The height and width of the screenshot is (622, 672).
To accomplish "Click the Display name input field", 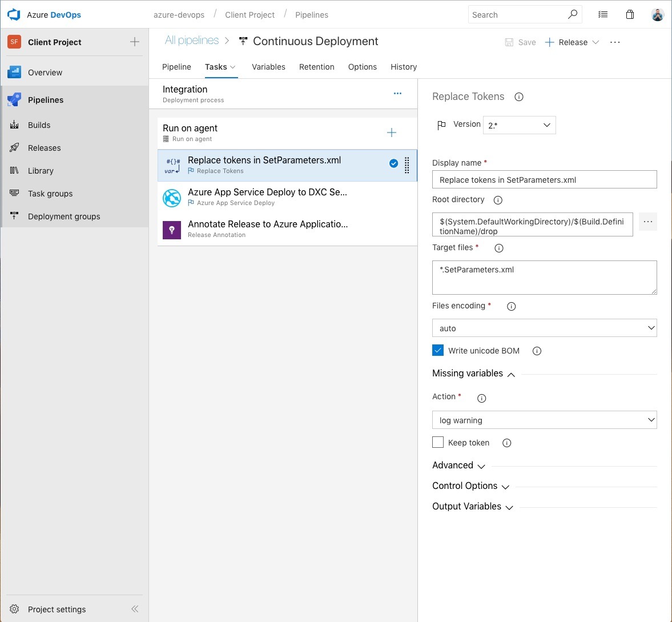I will (544, 179).
